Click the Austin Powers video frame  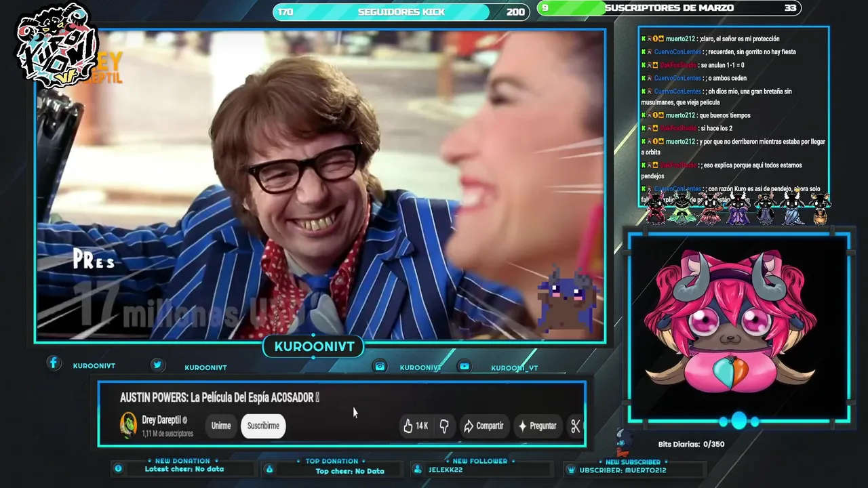coord(320,185)
